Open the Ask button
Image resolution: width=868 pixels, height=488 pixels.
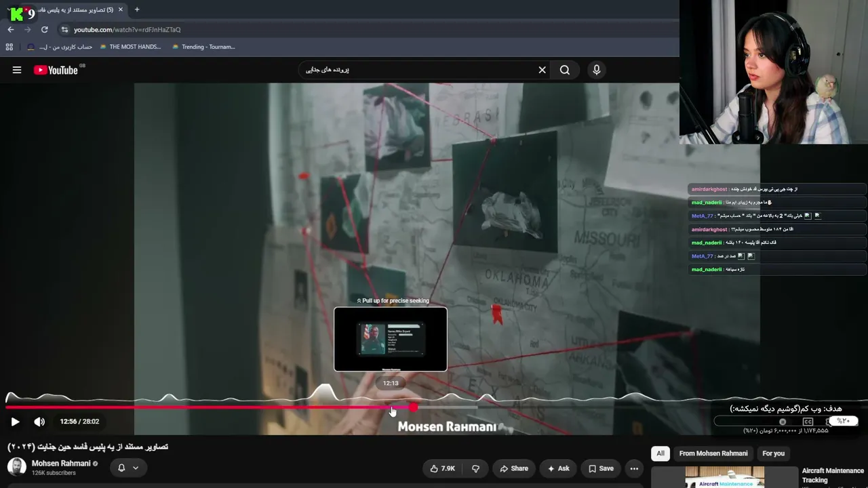point(559,468)
